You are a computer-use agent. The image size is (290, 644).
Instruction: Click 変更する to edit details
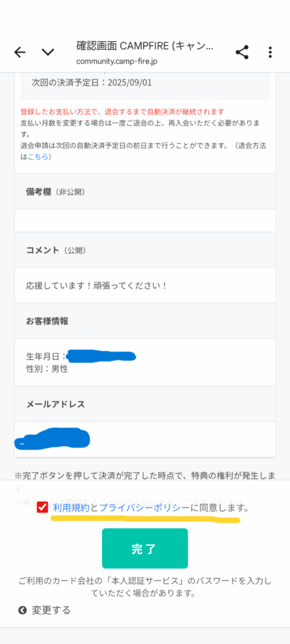click(x=51, y=610)
